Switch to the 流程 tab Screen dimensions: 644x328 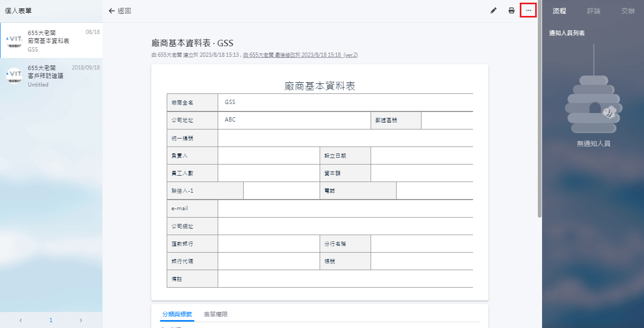coord(559,11)
